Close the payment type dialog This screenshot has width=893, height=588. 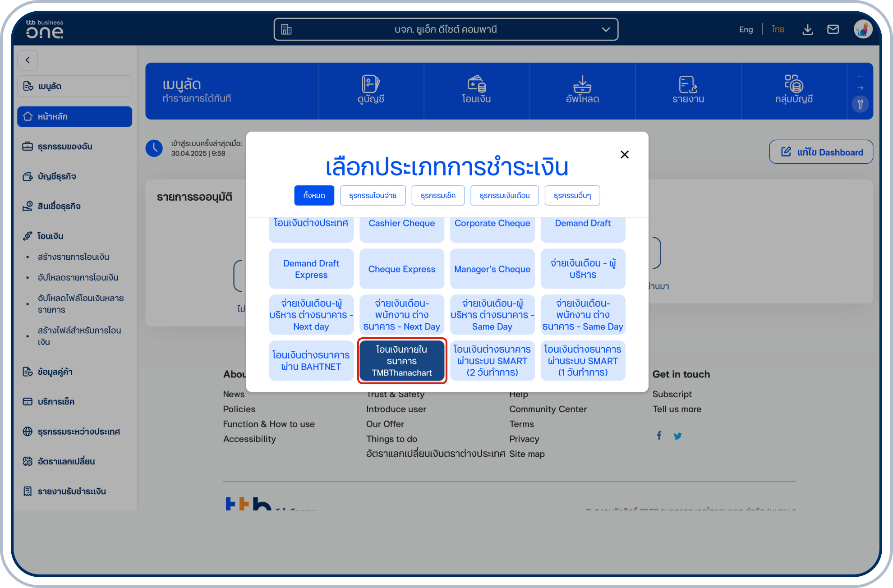624,155
